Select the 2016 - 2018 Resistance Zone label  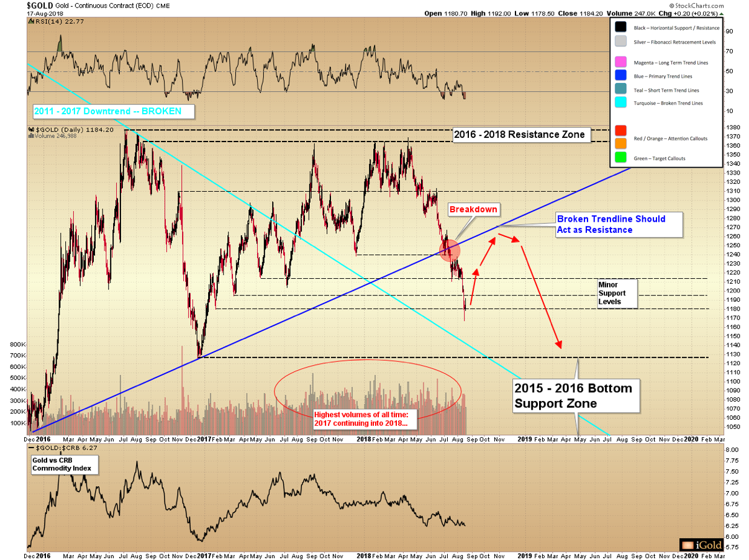click(520, 134)
